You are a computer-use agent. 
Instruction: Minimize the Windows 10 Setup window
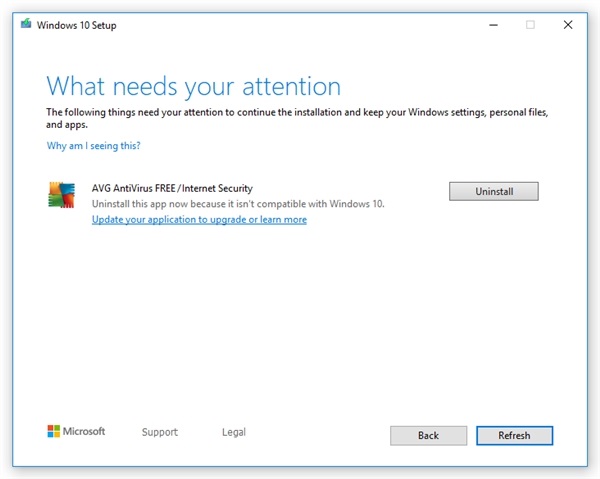(x=493, y=25)
